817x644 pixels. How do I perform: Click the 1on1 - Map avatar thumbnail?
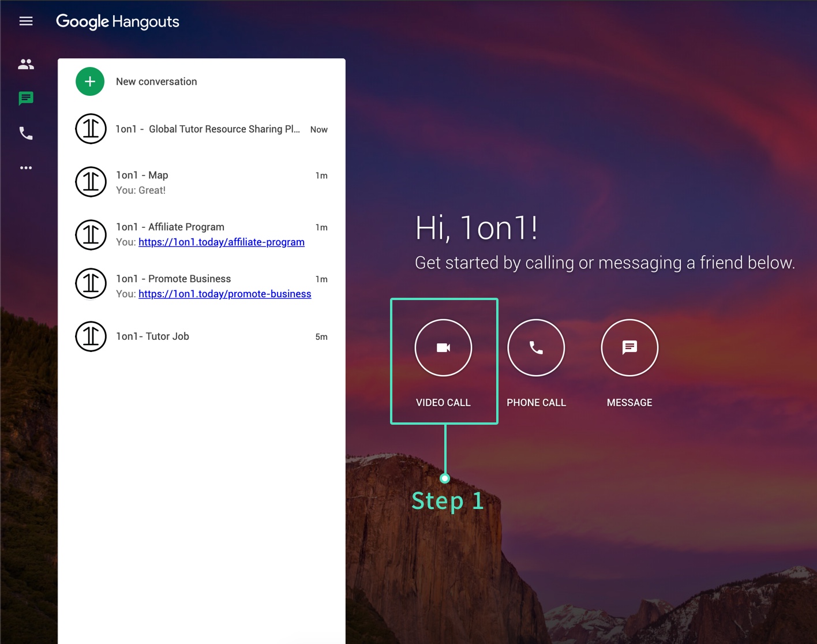[91, 182]
